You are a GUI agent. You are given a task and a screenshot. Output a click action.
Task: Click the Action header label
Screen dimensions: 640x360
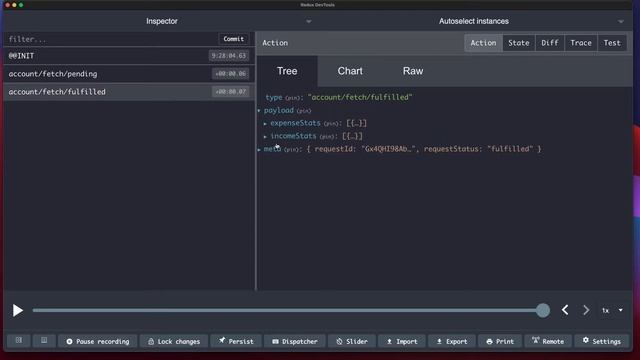coord(275,43)
